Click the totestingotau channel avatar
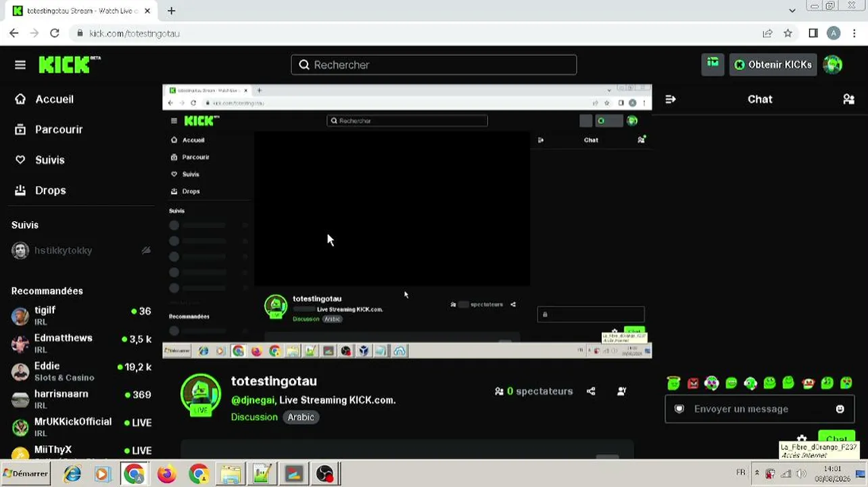Screen dimensions: 868x487 click(x=201, y=394)
